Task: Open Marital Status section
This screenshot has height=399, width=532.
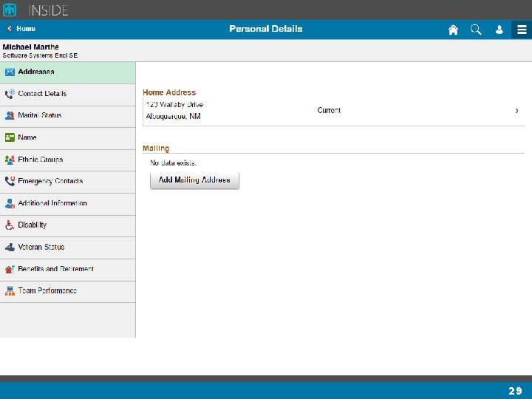Action: (67, 117)
